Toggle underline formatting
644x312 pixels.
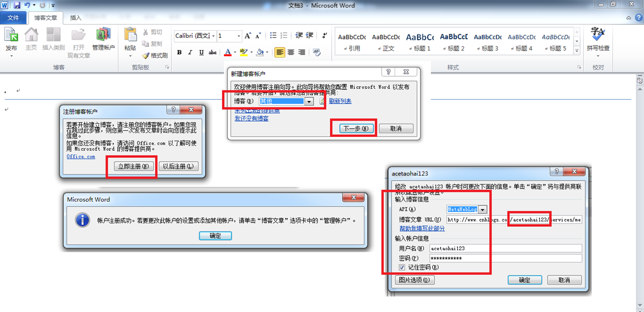[x=201, y=52]
